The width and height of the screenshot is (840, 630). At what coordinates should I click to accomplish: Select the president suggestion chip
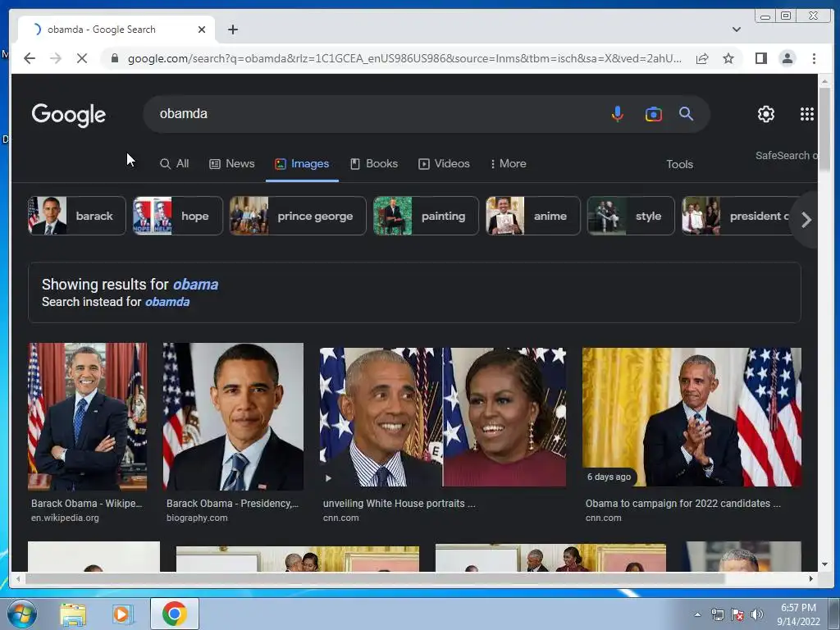[x=737, y=216]
